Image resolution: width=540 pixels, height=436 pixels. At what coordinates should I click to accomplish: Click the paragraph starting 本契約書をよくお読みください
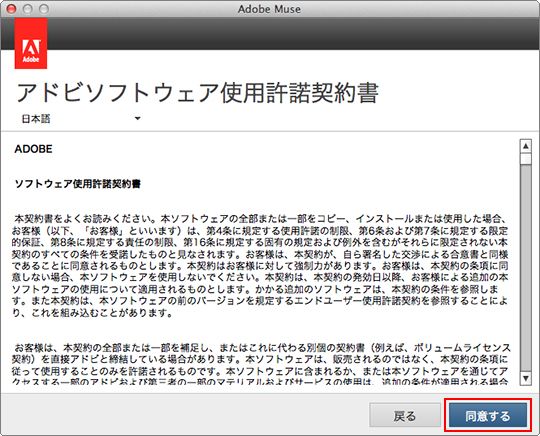pos(260,266)
